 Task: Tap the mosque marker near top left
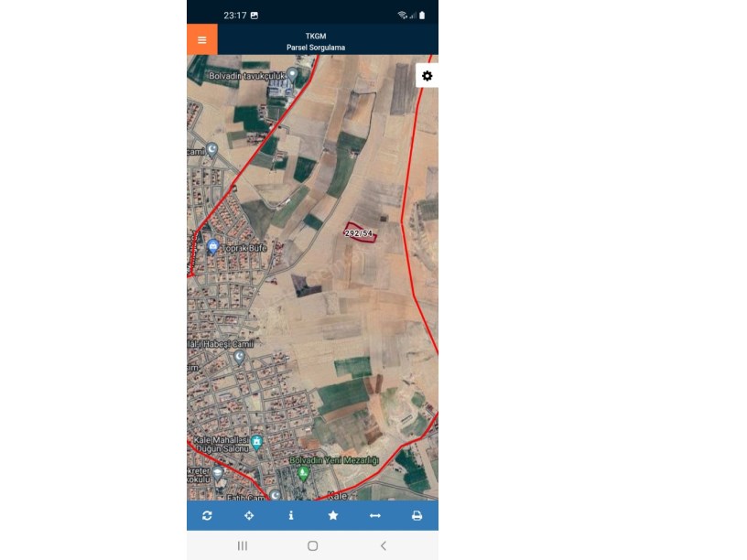point(212,150)
